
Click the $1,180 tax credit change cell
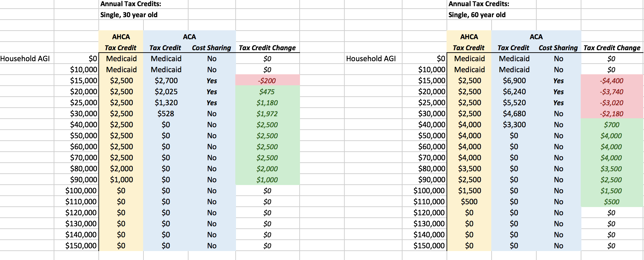(x=267, y=103)
